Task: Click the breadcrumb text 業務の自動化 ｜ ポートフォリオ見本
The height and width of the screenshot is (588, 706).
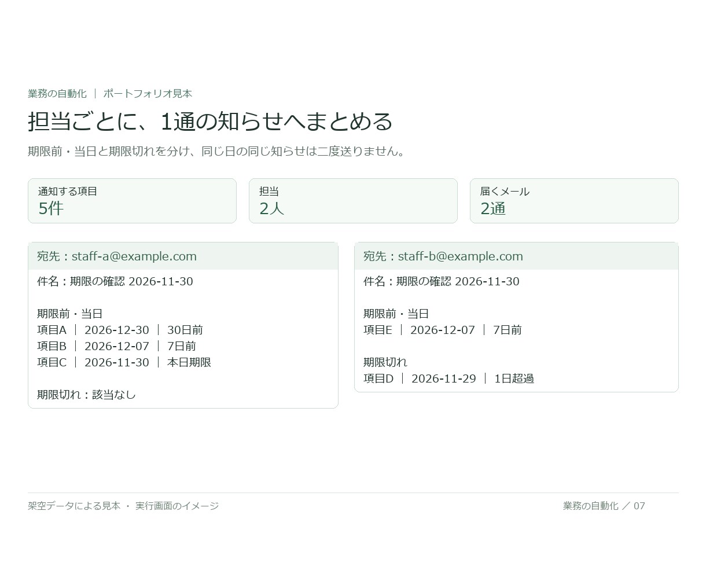Action: click(x=110, y=94)
